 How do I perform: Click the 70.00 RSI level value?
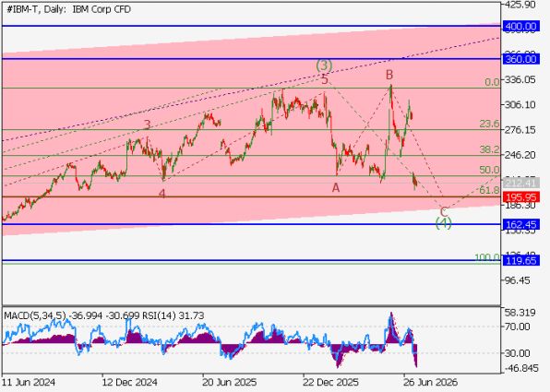[x=518, y=327]
